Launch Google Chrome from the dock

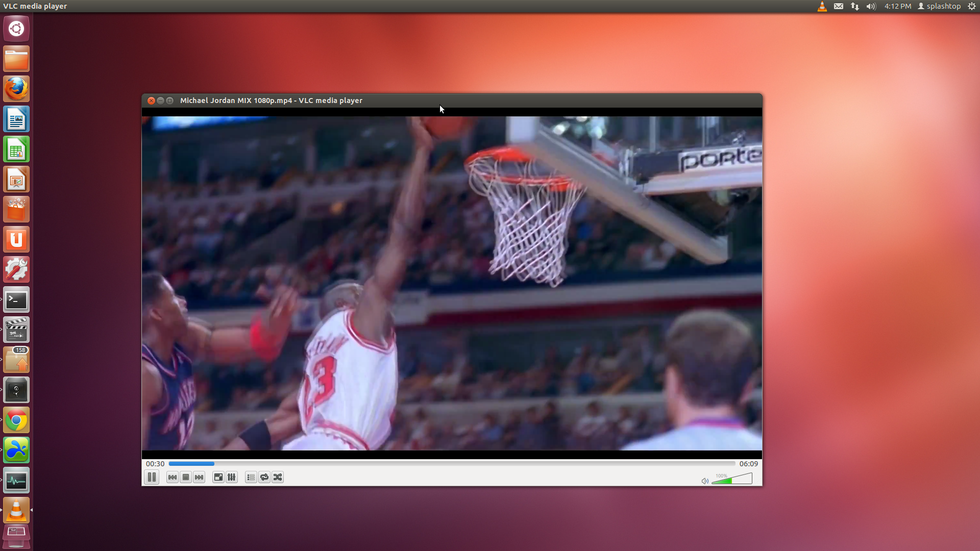pyautogui.click(x=16, y=420)
